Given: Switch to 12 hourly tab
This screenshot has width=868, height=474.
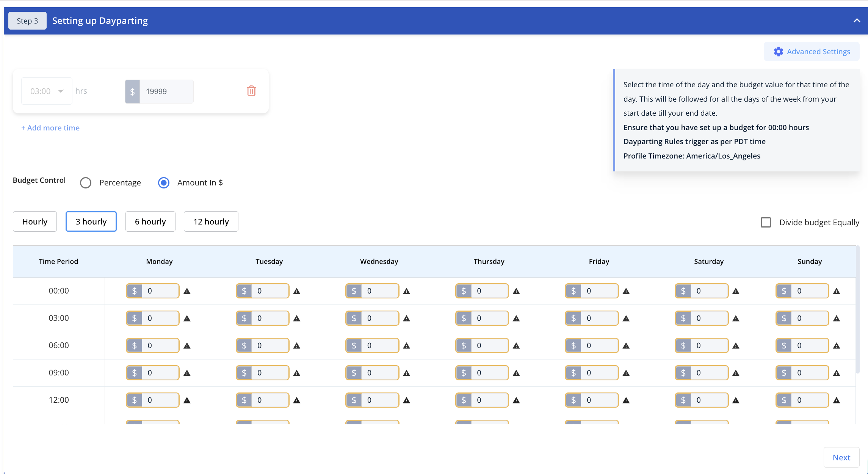Looking at the screenshot, I should [x=212, y=221].
